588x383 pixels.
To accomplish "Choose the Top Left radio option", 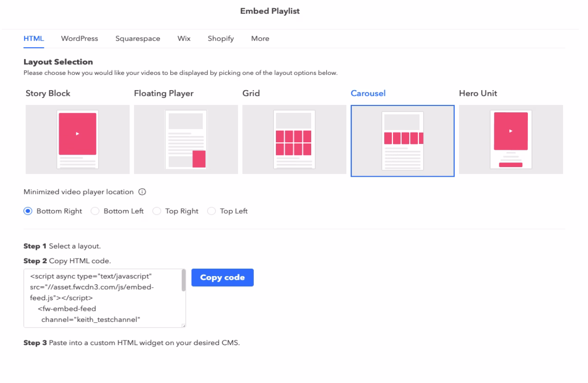I will [211, 211].
